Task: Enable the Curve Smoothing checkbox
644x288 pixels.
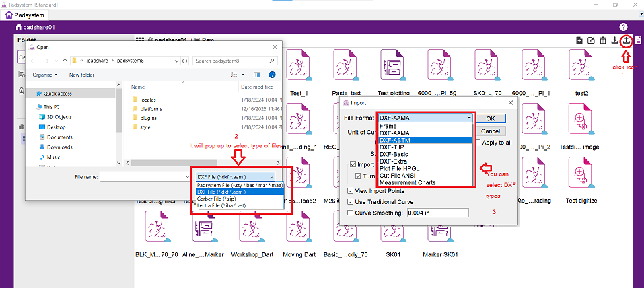Action: click(x=351, y=213)
